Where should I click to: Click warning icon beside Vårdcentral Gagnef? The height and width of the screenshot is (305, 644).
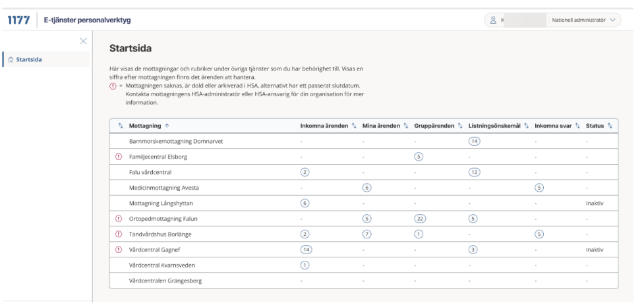point(119,250)
